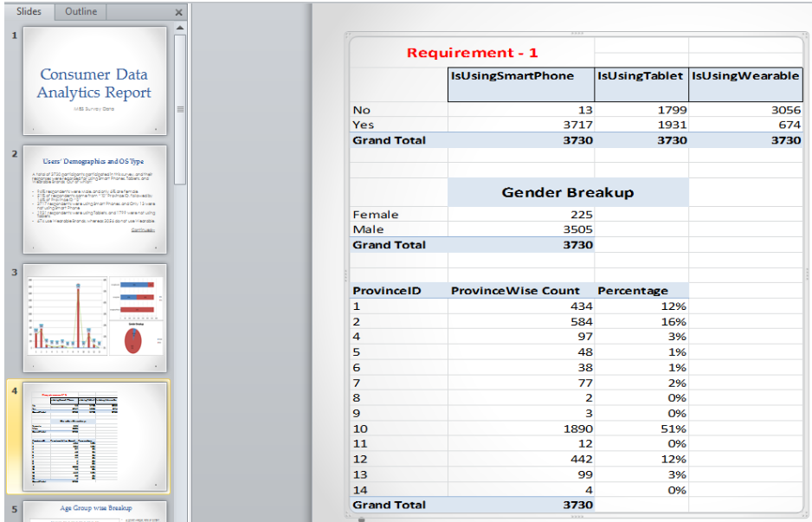The height and width of the screenshot is (522, 812).
Task: Open slide 1 Consumer Data Analytics Report thumbnail
Action: coord(94,81)
